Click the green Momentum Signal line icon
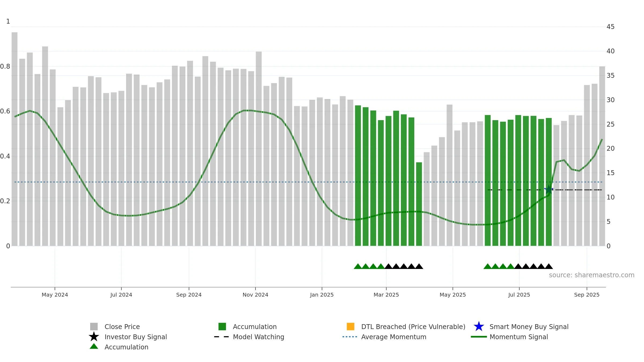The width and height of the screenshot is (644, 362). pyautogui.click(x=479, y=337)
